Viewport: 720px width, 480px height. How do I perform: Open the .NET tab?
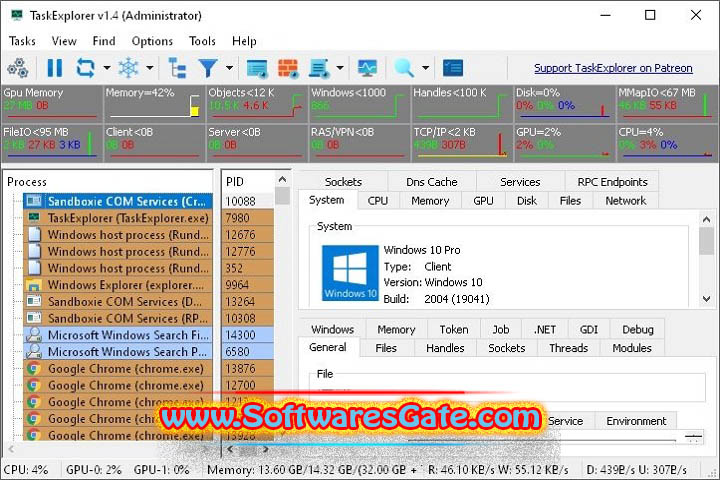click(x=545, y=329)
